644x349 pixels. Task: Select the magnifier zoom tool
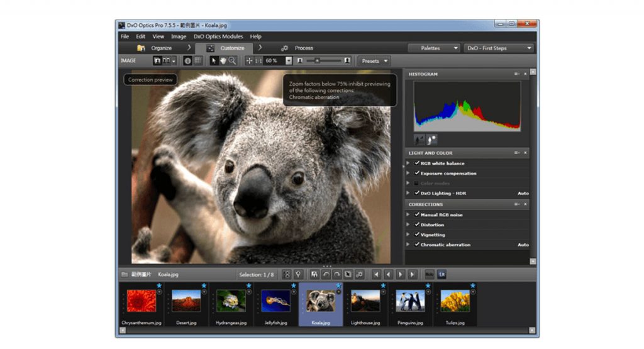tap(233, 61)
